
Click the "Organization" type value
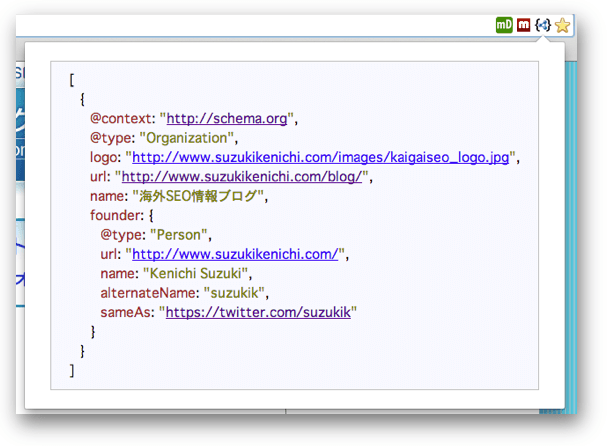tap(187, 138)
